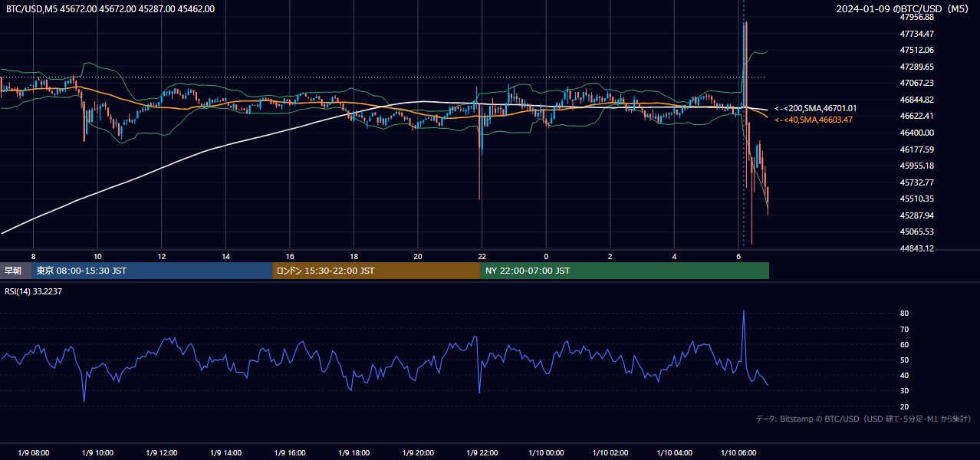Click the BTC/USD,M5 OHLC header text
The width and height of the screenshot is (980, 460).
(110, 9)
